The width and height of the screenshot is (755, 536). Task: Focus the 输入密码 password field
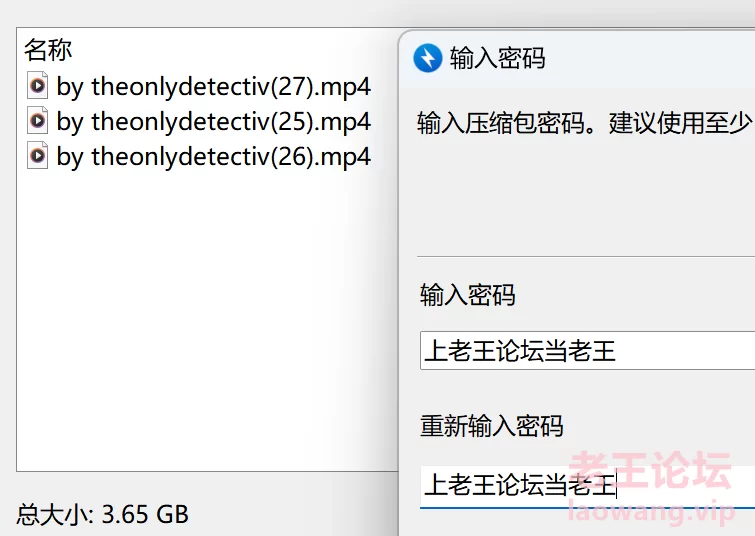point(587,351)
